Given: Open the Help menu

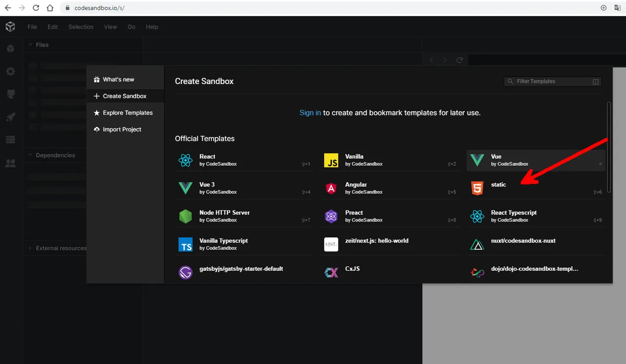Looking at the screenshot, I should coord(152,27).
